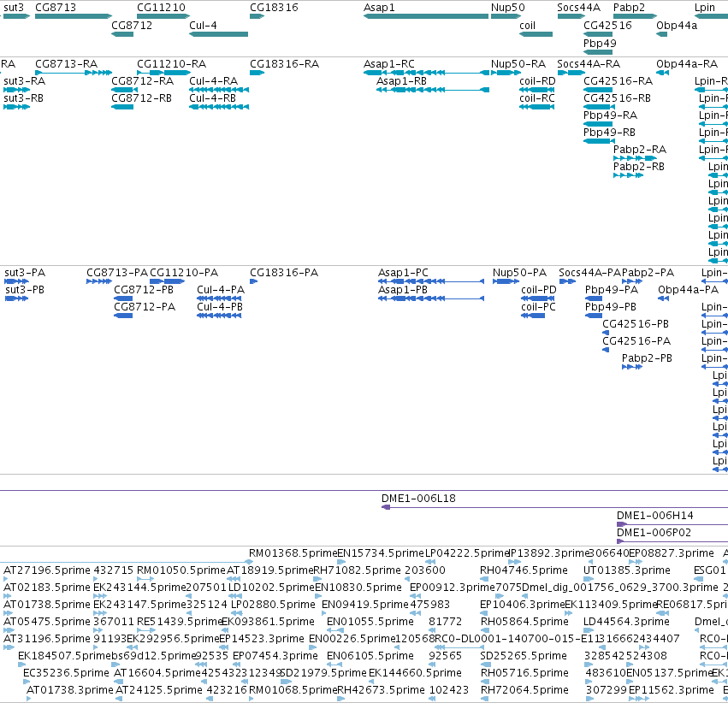This screenshot has width=728, height=703.
Task: Click the Pbp49-RB transcript label
Action: (x=609, y=133)
